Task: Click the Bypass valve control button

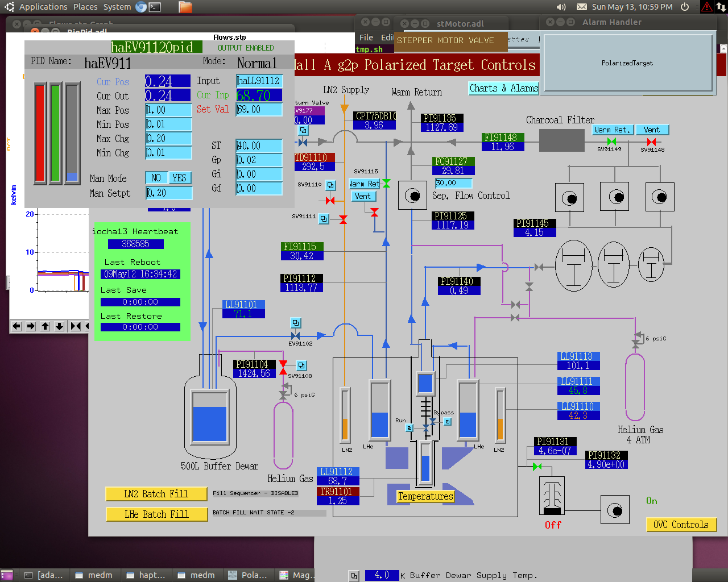Action: tap(448, 421)
